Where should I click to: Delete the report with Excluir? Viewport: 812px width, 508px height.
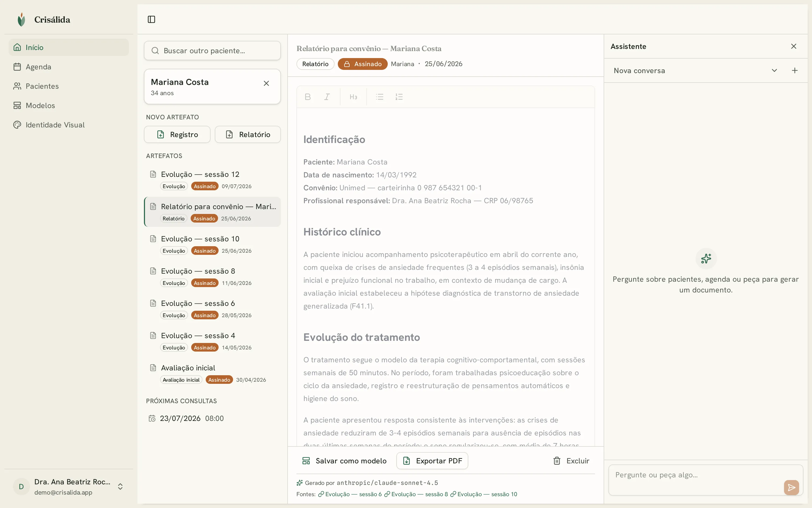(x=571, y=461)
